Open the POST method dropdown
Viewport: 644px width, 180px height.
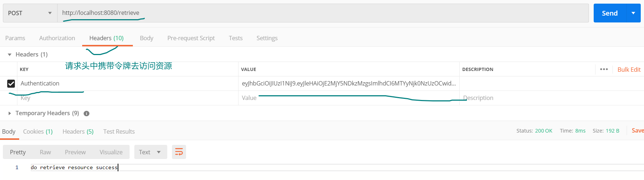pyautogui.click(x=30, y=13)
